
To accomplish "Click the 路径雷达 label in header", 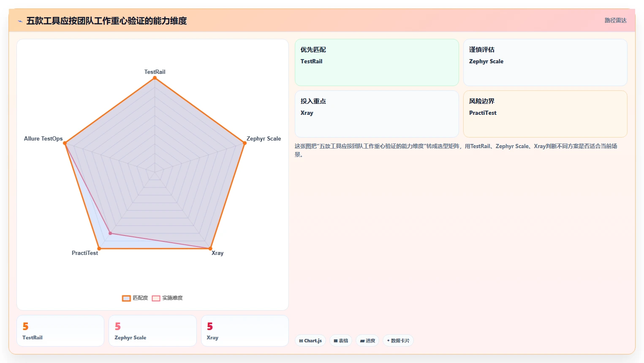I will click(x=615, y=20).
